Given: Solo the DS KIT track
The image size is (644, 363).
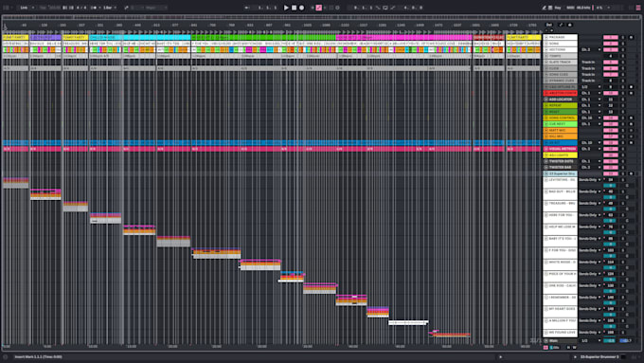Looking at the screenshot, I should (622, 143).
